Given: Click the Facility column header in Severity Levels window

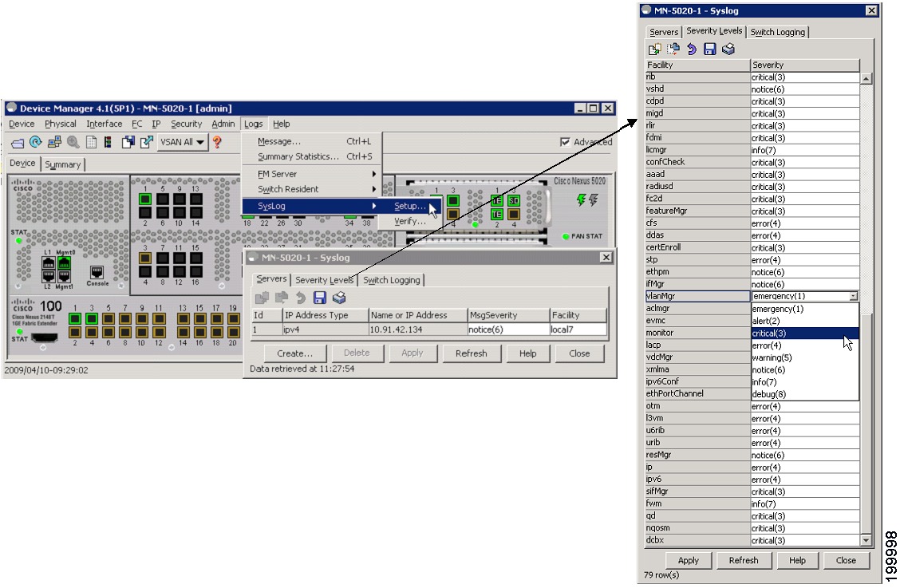Looking at the screenshot, I should click(698, 65).
